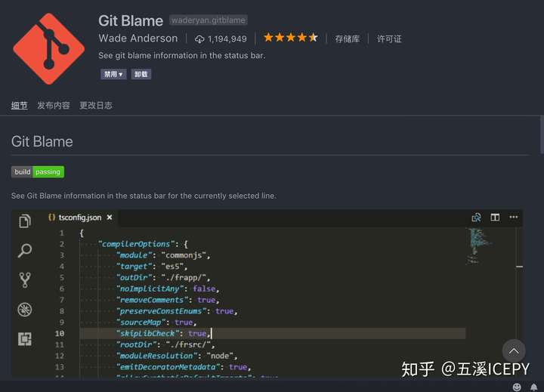Click the JSON braces icon on tsconfig tab
The width and height of the screenshot is (544, 392).
tap(51, 218)
